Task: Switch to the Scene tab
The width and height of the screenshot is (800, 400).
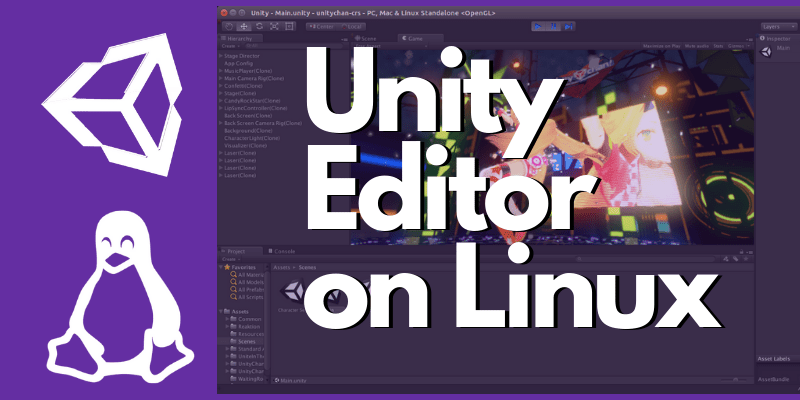Action: coord(368,38)
